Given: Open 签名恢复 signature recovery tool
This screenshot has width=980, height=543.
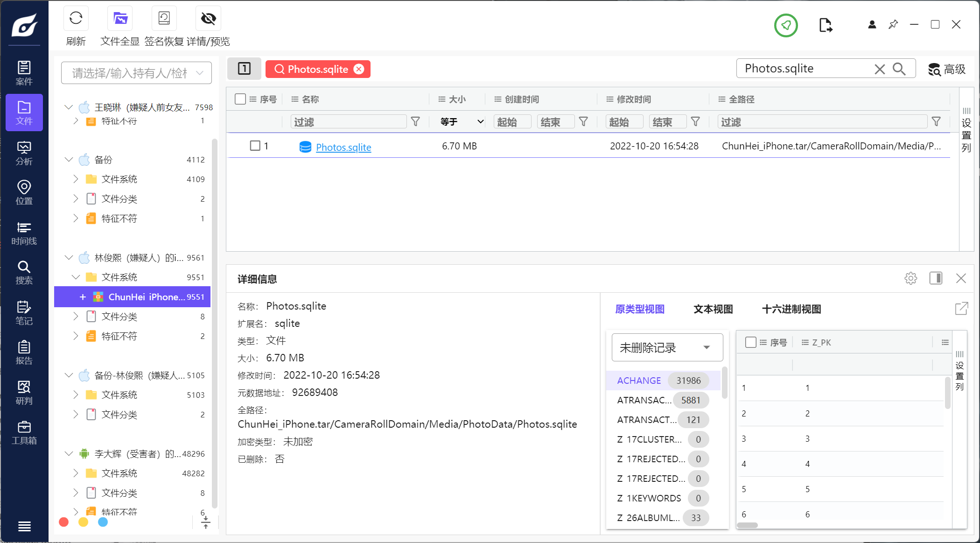Looking at the screenshot, I should pyautogui.click(x=164, y=19).
